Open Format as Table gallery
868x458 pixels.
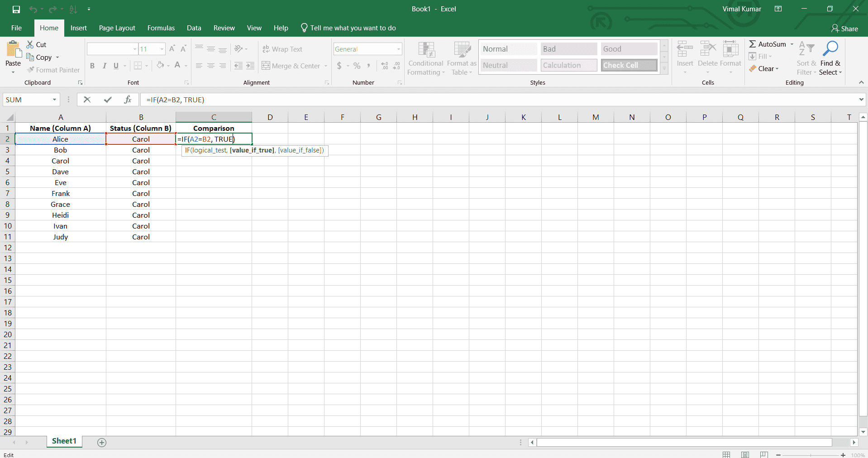(x=461, y=58)
